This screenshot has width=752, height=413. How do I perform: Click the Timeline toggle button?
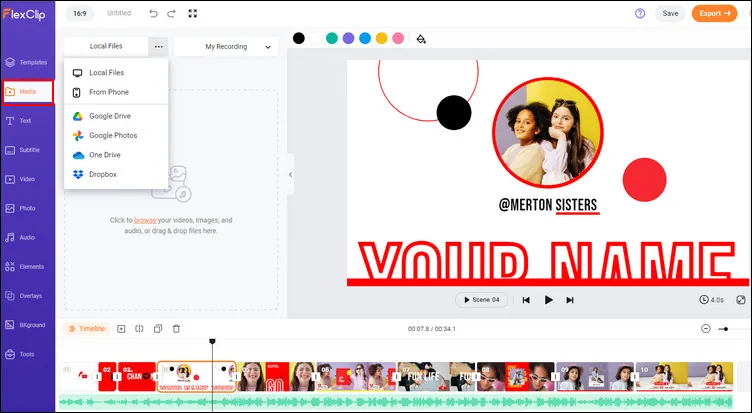[x=87, y=329]
